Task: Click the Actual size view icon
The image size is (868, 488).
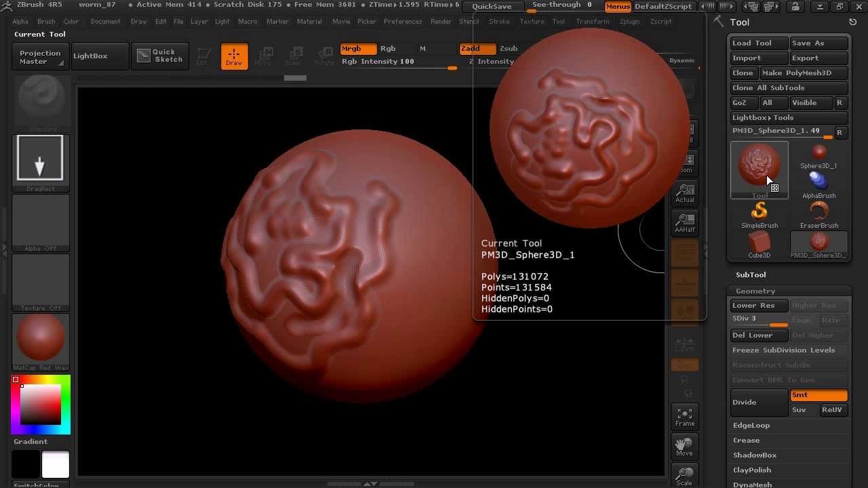Action: pyautogui.click(x=685, y=193)
